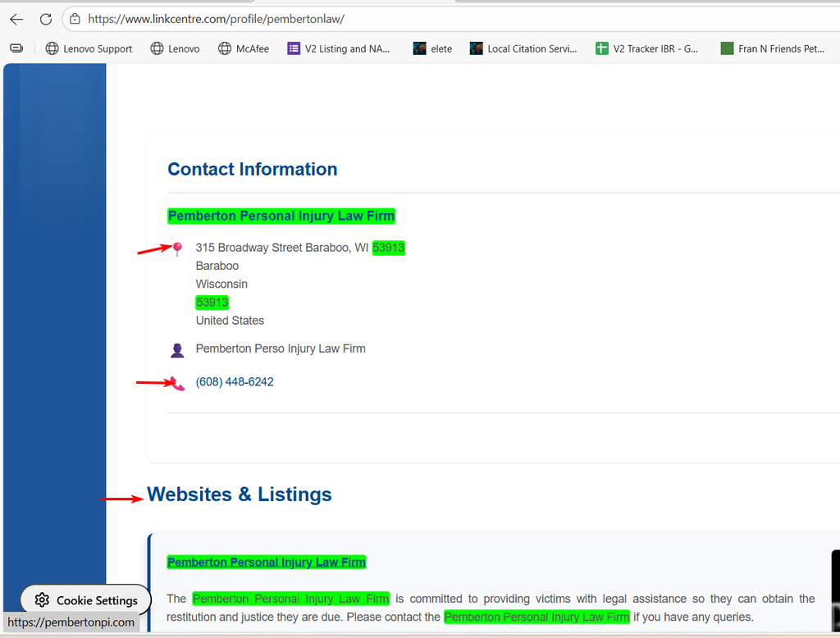
Task: Click the purple contact person icon
Action: pos(177,350)
